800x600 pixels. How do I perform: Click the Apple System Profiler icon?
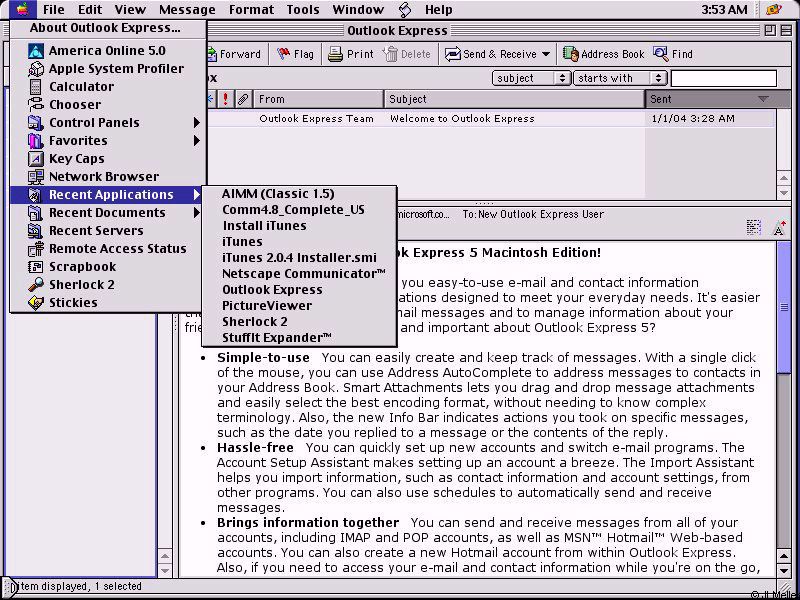click(36, 68)
